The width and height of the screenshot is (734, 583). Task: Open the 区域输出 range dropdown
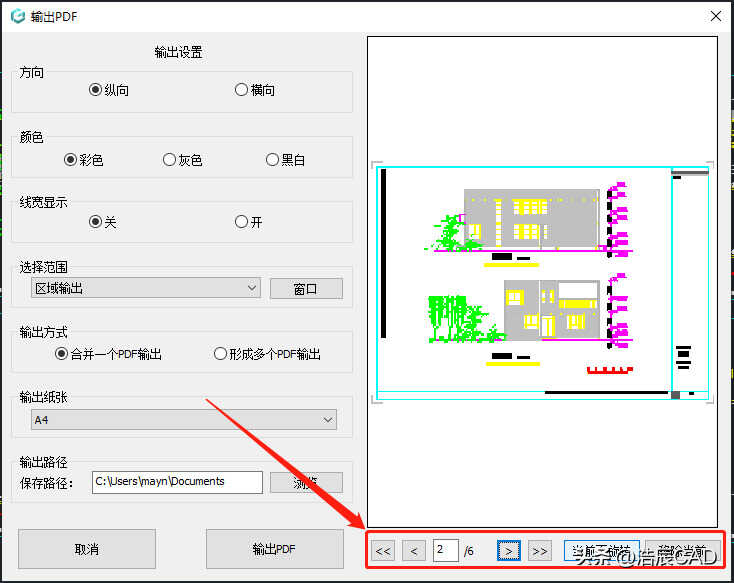pyautogui.click(x=146, y=288)
